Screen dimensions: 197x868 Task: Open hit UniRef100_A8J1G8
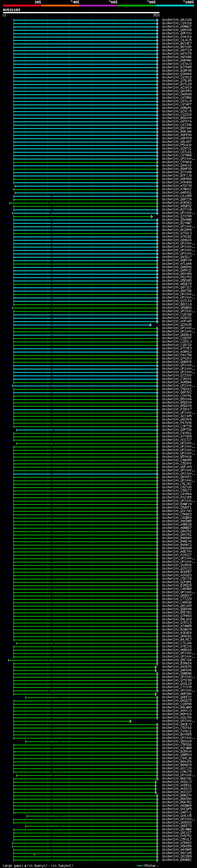pyautogui.click(x=177, y=20)
